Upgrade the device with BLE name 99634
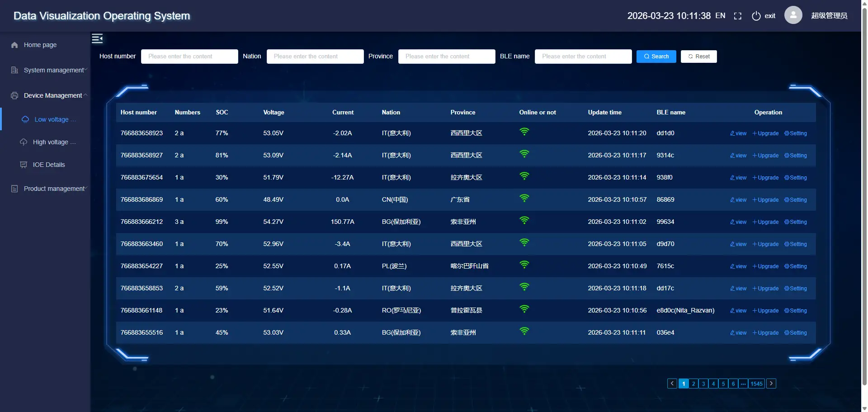Image resolution: width=868 pixels, height=412 pixels. (x=765, y=222)
